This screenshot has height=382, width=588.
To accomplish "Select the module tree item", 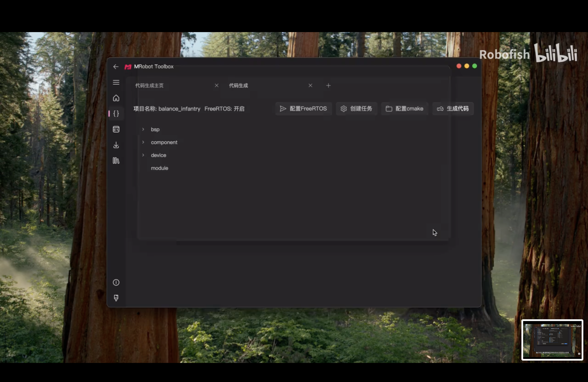I will [159, 168].
